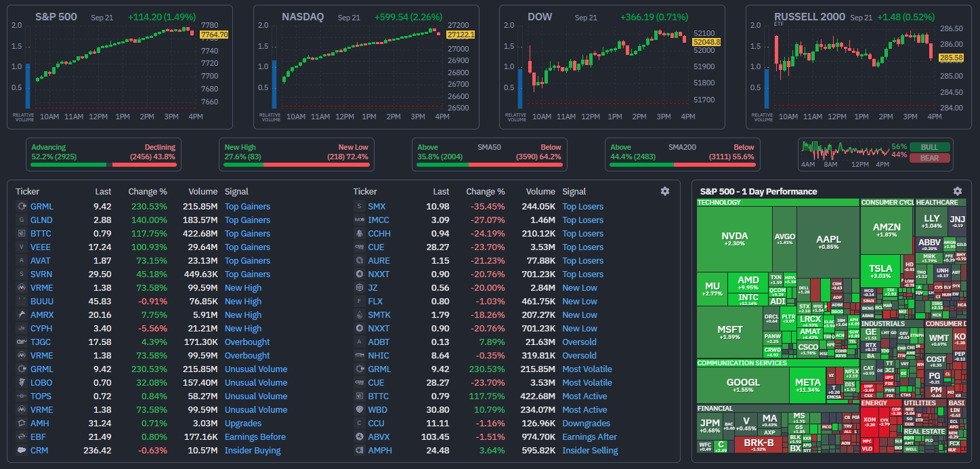Sort right table by Signal header
The width and height of the screenshot is (980, 469).
pos(574,191)
